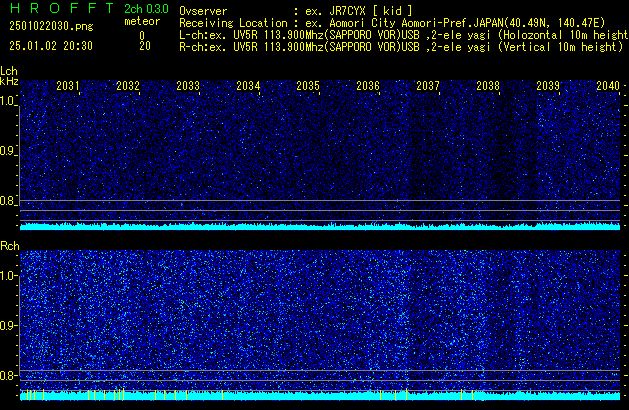This screenshot has width=629, height=410.
Task: Click the 'kHz' axis unit label
Action: click(x=9, y=81)
